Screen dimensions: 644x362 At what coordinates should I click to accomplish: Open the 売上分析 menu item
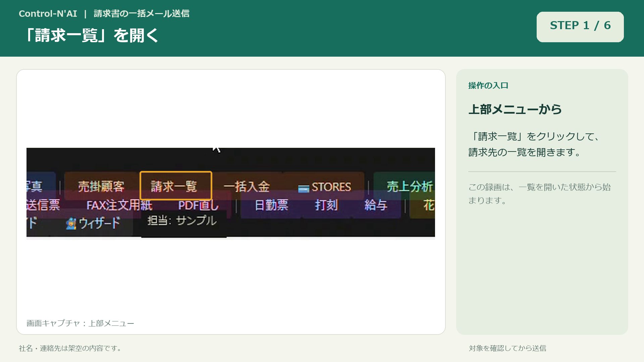click(410, 186)
